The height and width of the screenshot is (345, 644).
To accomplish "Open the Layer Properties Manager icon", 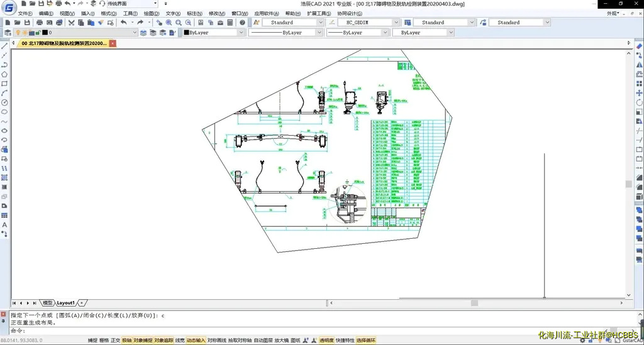I will 8,33.
